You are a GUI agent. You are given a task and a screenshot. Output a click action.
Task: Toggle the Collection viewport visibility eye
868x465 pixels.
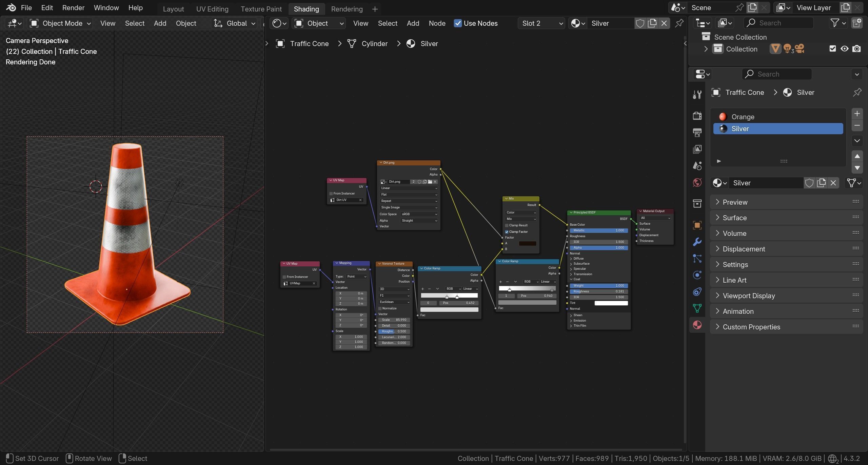pyautogui.click(x=844, y=49)
